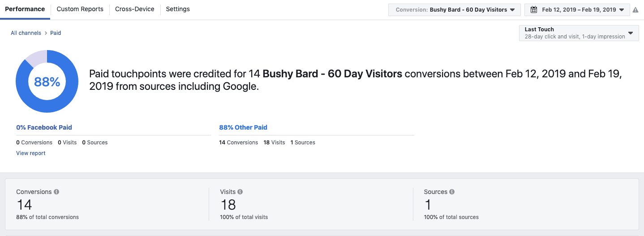The height and width of the screenshot is (236, 644).
Task: Open the 88% Other Paid link
Action: pos(243,127)
